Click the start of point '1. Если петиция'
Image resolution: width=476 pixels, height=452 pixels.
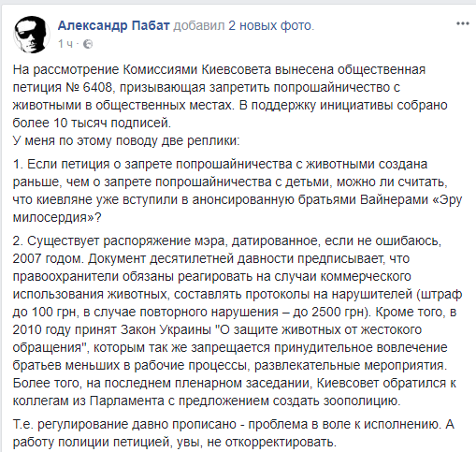click(62, 164)
